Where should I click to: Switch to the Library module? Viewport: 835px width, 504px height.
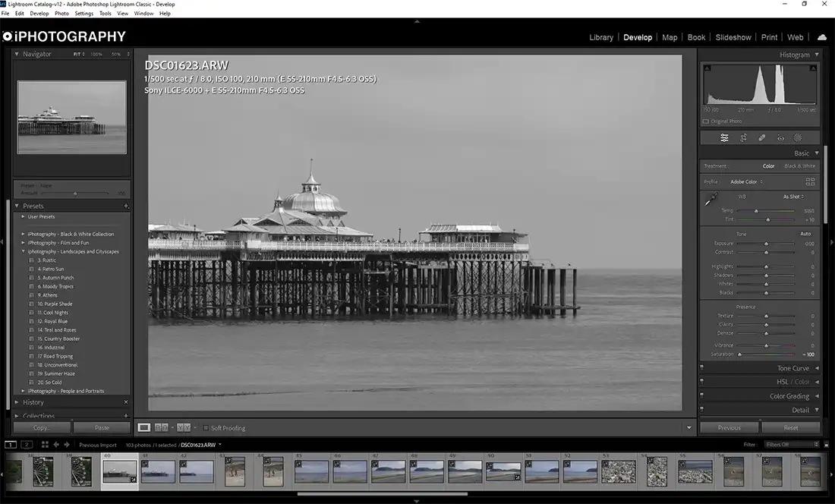(x=601, y=36)
